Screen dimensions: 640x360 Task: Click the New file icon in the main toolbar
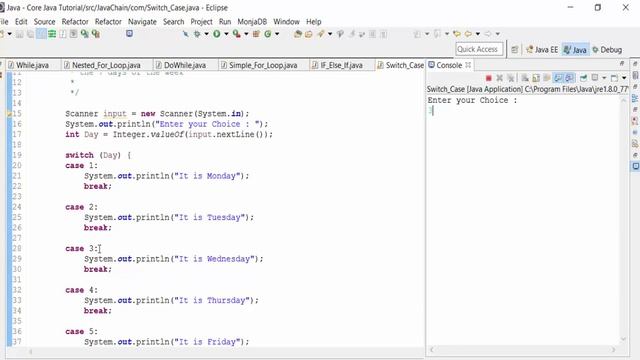point(2,34)
